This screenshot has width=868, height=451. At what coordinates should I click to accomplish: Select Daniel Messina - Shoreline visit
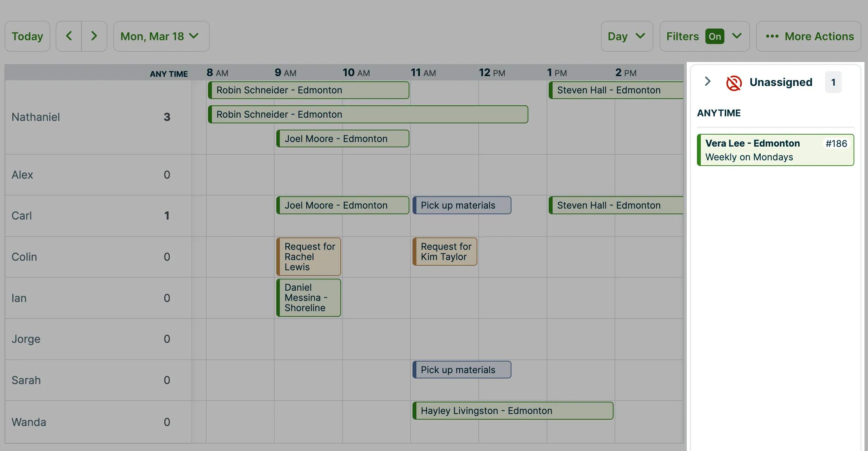309,298
